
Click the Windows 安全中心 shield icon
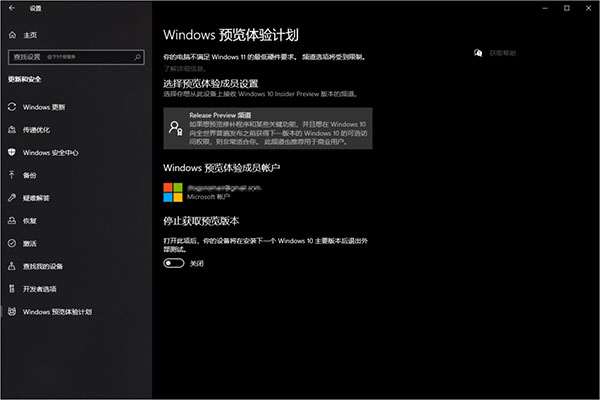(x=12, y=152)
